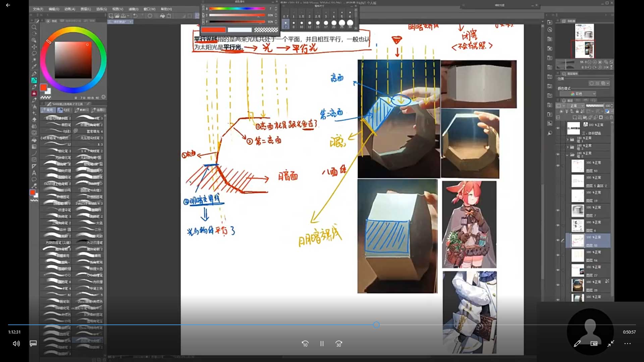Toggle visibility of the selected layer thumbnail row
Viewport: 644px width, 362px height.
558,240
